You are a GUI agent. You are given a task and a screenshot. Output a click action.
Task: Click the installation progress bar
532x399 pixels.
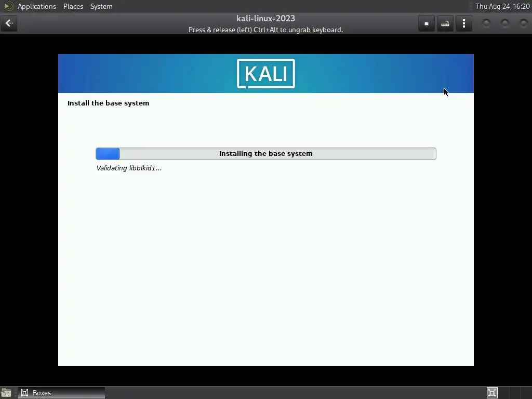coord(265,154)
